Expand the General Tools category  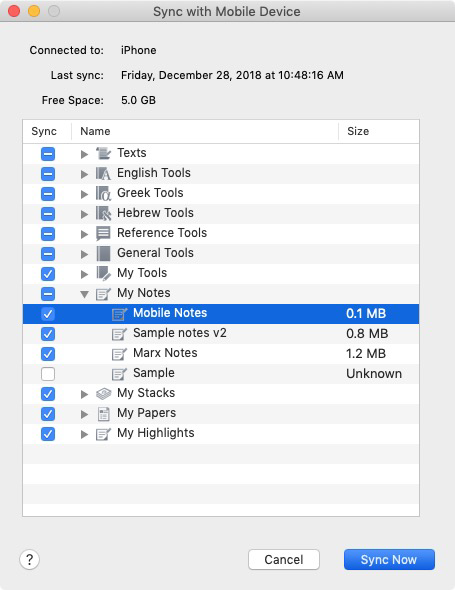coord(84,254)
